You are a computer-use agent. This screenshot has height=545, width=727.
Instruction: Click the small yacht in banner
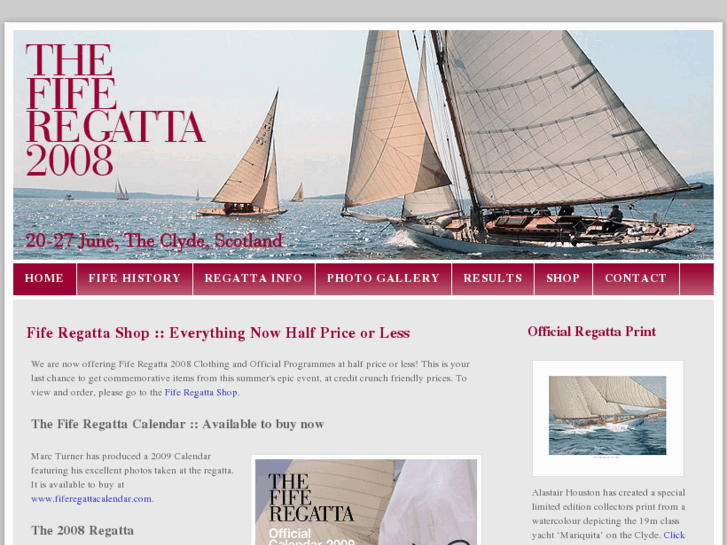click(x=245, y=155)
